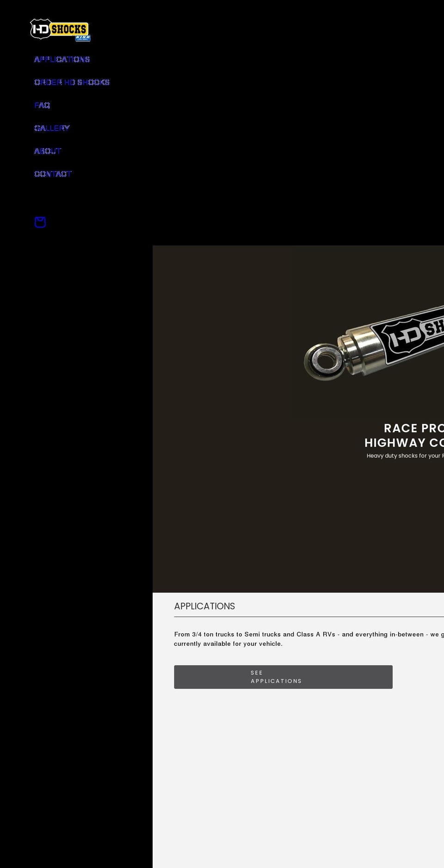
Task: Click the HD Shocks logo
Action: point(60,30)
